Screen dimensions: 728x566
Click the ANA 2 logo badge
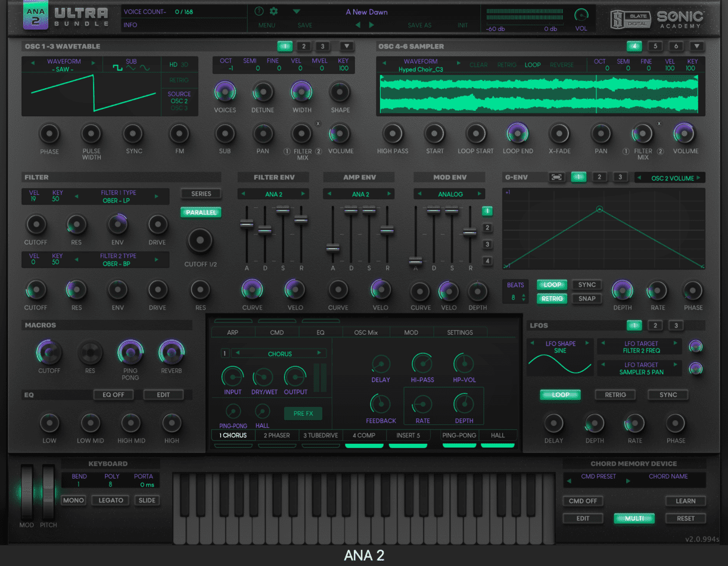36,16
